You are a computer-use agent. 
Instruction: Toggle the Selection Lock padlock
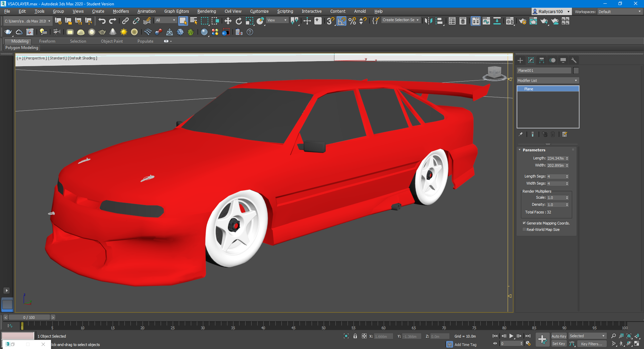[x=355, y=336]
